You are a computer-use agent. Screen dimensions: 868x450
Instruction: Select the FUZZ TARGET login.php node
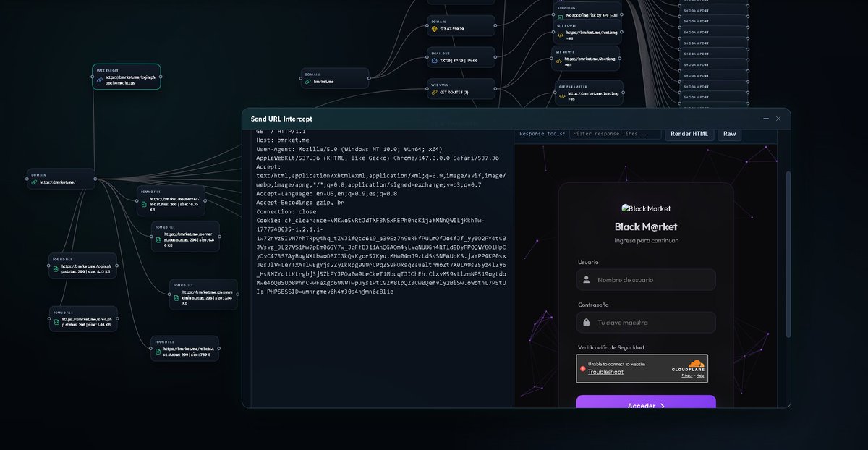[127, 77]
